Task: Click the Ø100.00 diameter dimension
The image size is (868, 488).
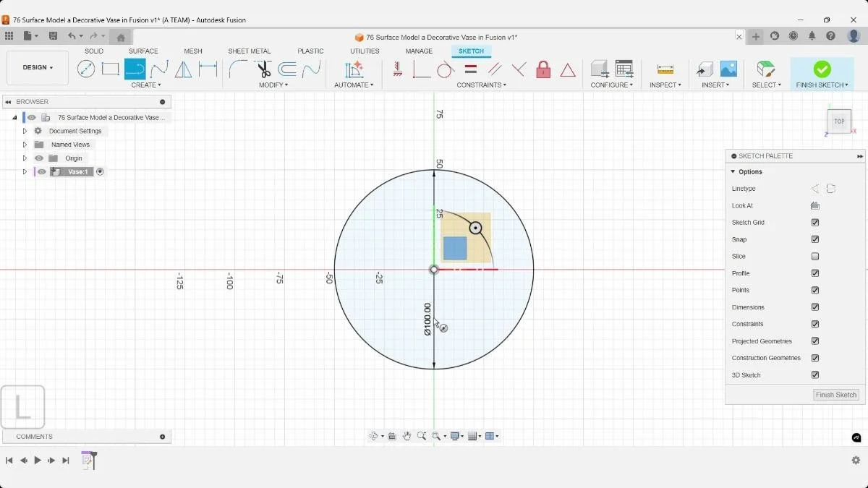Action: (x=427, y=319)
